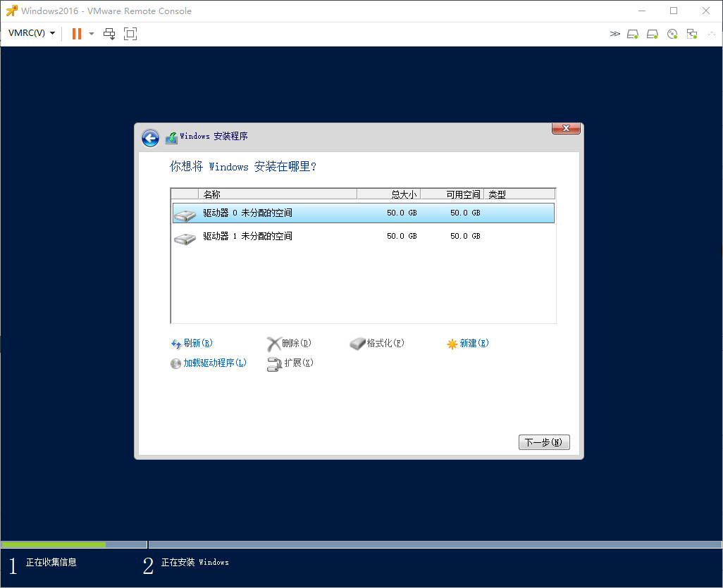Click the Send Ctrl+Alt+Del toolbar icon
Screen dimensions: 723x588
[x=109, y=34]
